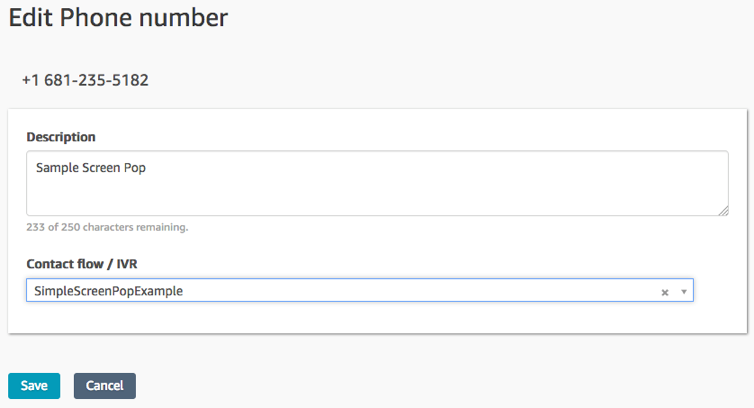Click the 'SimpleScreenPopExample' selected value text

(x=109, y=291)
